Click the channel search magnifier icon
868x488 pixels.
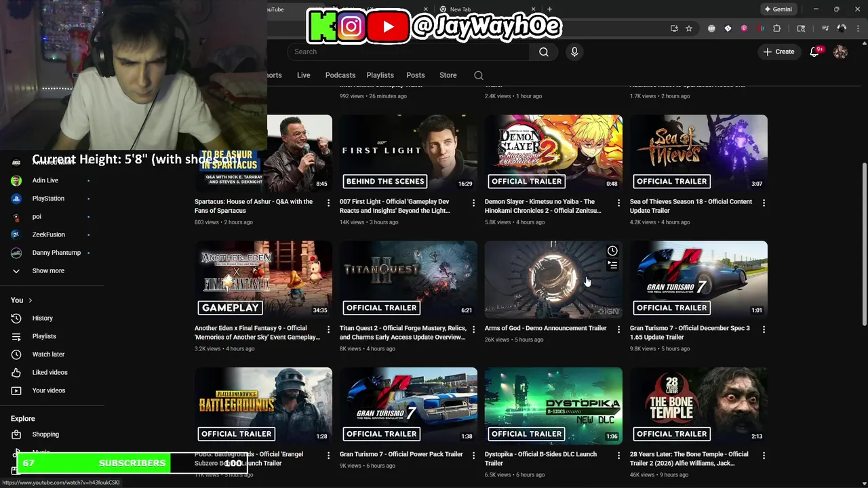(479, 75)
